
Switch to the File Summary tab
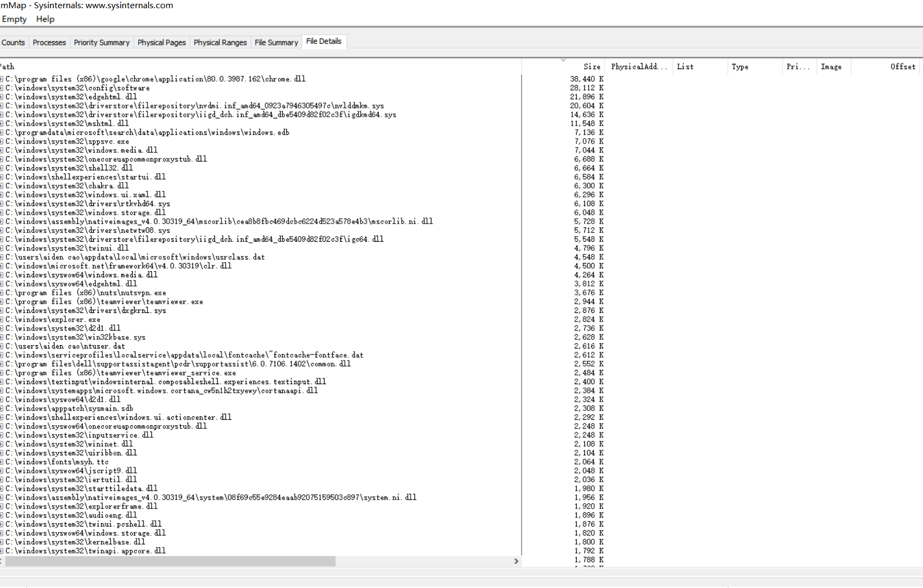[x=276, y=42]
